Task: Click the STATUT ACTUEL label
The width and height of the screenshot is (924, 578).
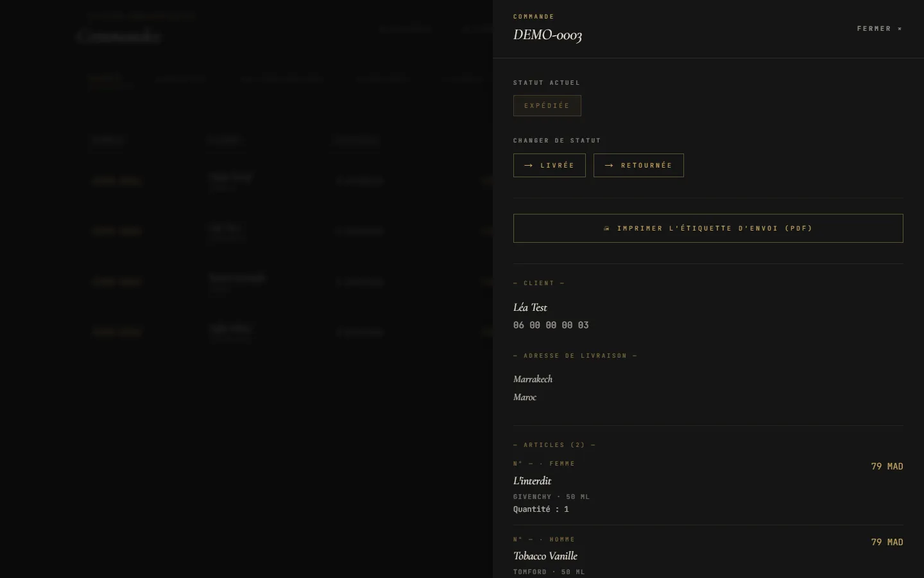Action: coord(547,83)
